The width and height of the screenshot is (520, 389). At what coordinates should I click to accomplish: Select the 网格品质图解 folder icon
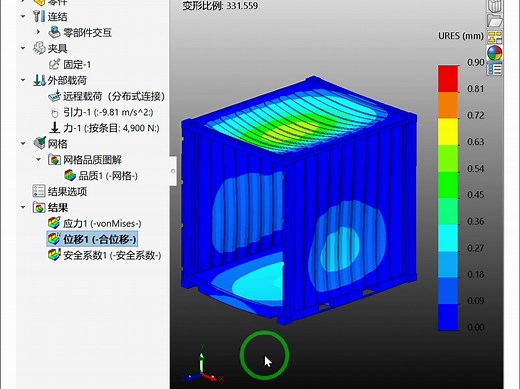(54, 160)
